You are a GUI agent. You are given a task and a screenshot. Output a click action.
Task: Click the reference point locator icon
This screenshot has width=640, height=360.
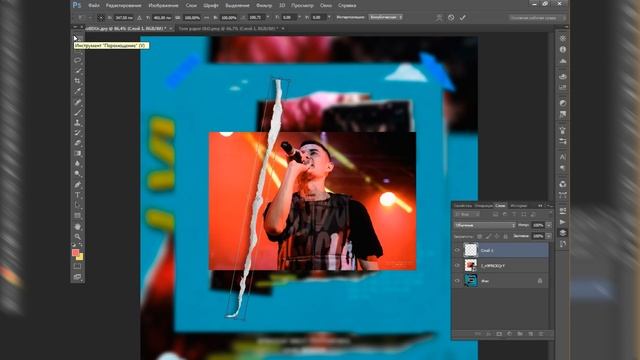point(100,18)
